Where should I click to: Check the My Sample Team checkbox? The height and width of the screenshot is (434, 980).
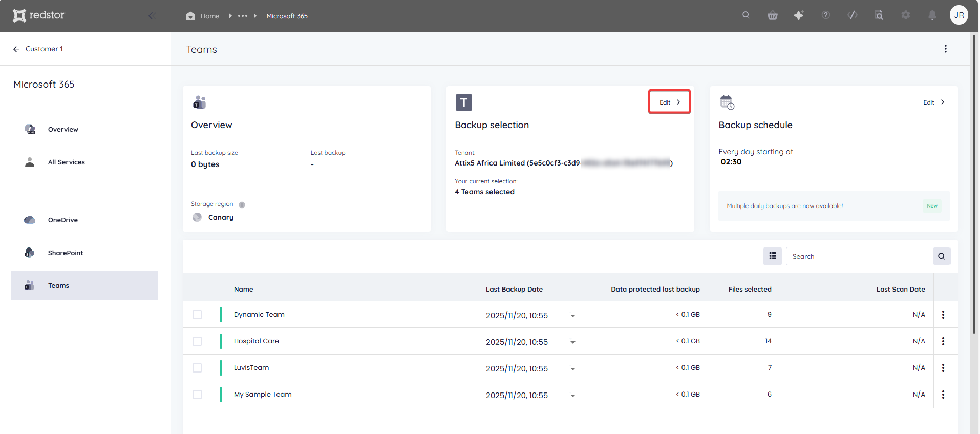tap(197, 395)
